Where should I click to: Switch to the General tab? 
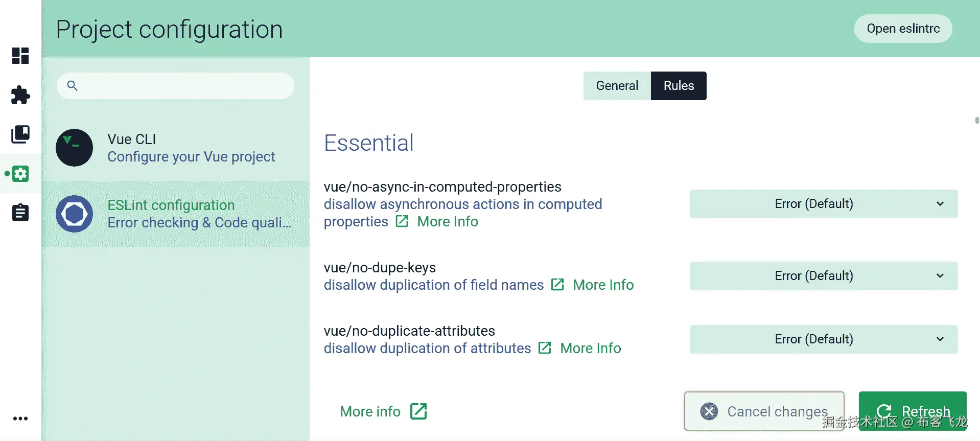coord(617,86)
